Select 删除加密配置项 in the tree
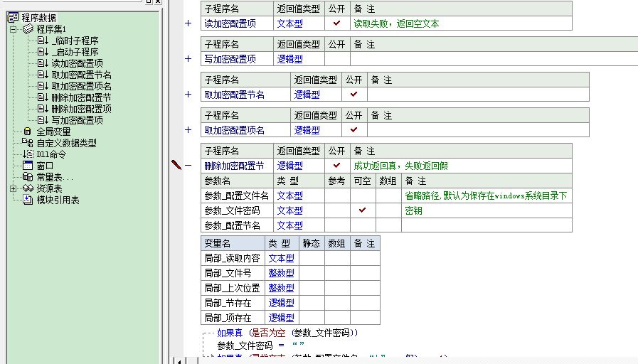This screenshot has height=364, width=638. pos(81,109)
